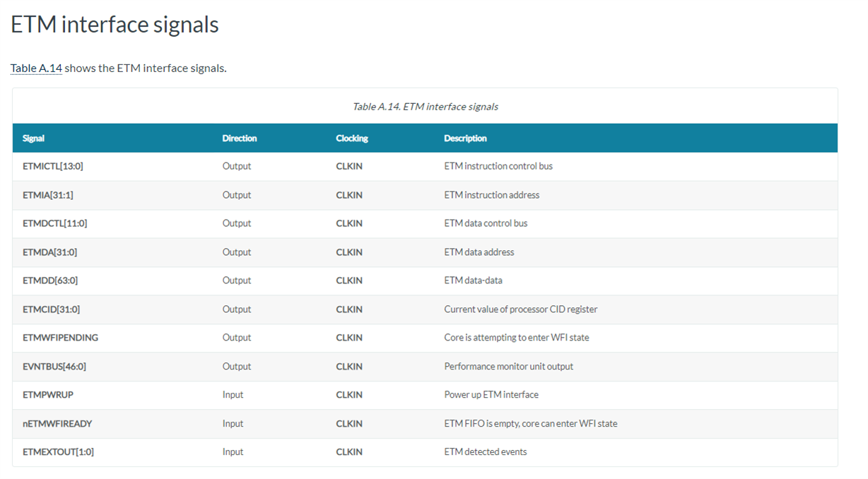The height and width of the screenshot is (479, 868).
Task: Select the ETMWFIPENDING signal name
Action: click(x=61, y=338)
